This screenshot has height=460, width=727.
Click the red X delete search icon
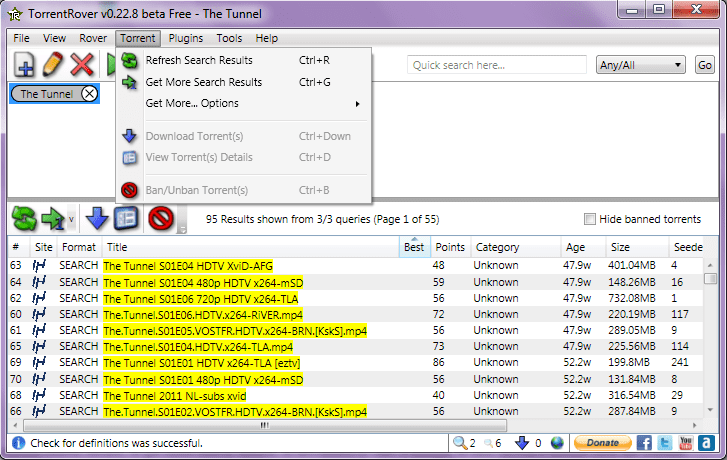[x=82, y=64]
